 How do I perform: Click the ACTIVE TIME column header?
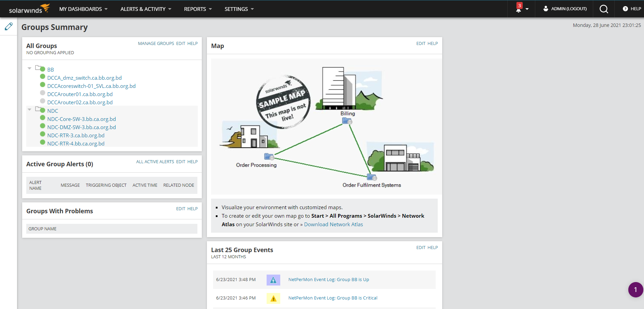(145, 185)
